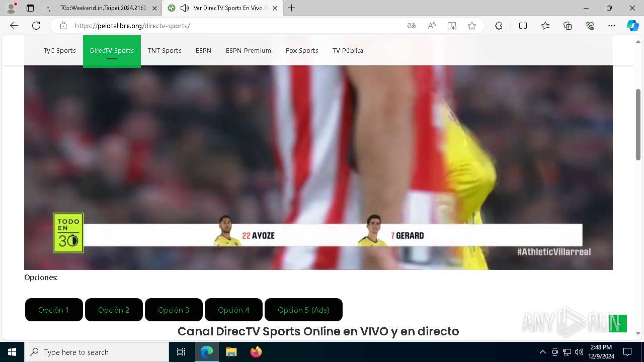Open volume control tray icon

click(579, 352)
